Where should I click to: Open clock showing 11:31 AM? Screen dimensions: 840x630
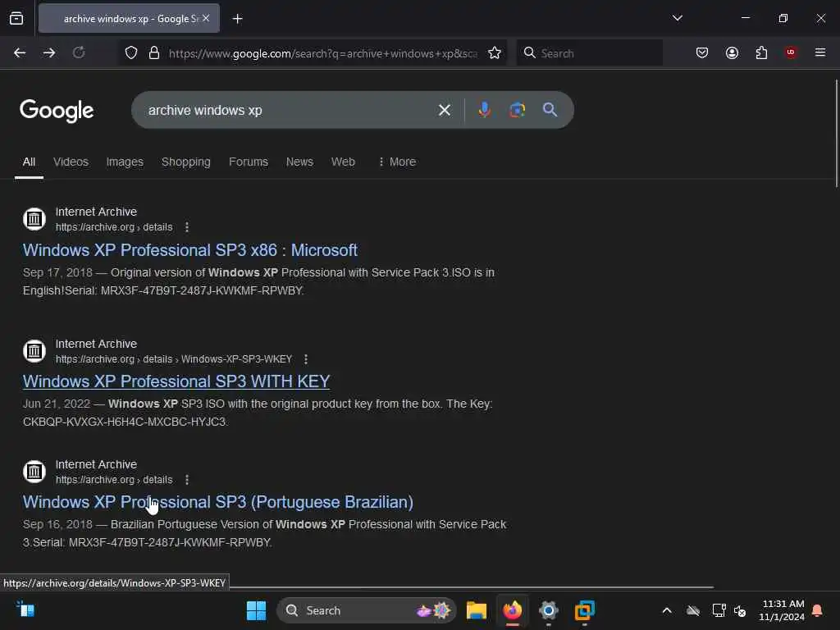(782, 610)
